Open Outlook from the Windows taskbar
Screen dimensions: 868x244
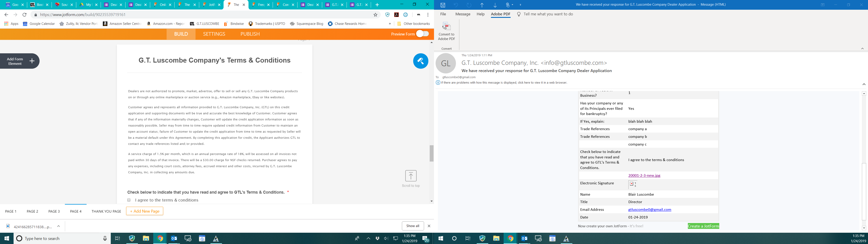point(174,238)
